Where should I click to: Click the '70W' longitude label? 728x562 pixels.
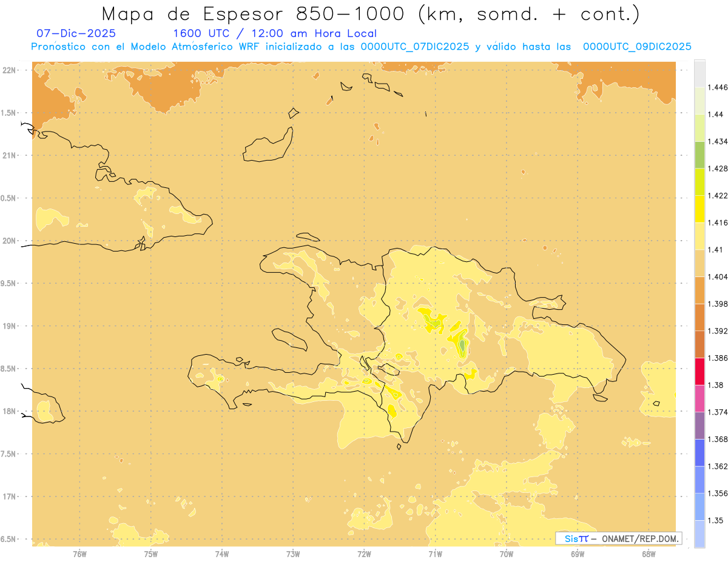tap(506, 554)
